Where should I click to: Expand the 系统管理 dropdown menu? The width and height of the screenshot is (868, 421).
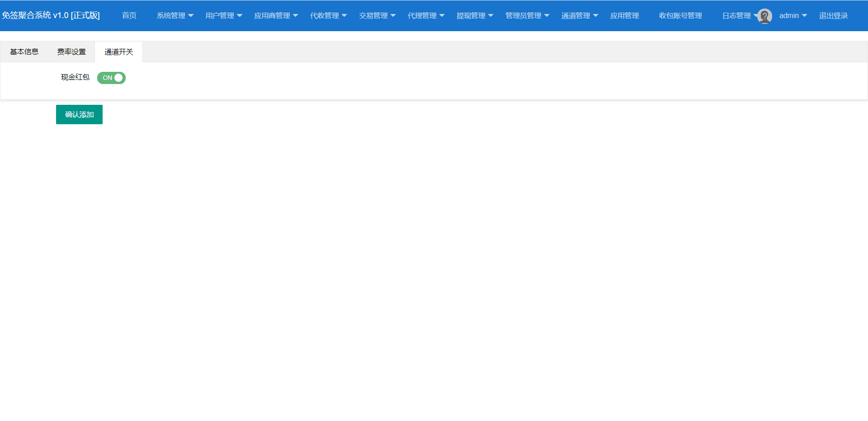coord(175,15)
